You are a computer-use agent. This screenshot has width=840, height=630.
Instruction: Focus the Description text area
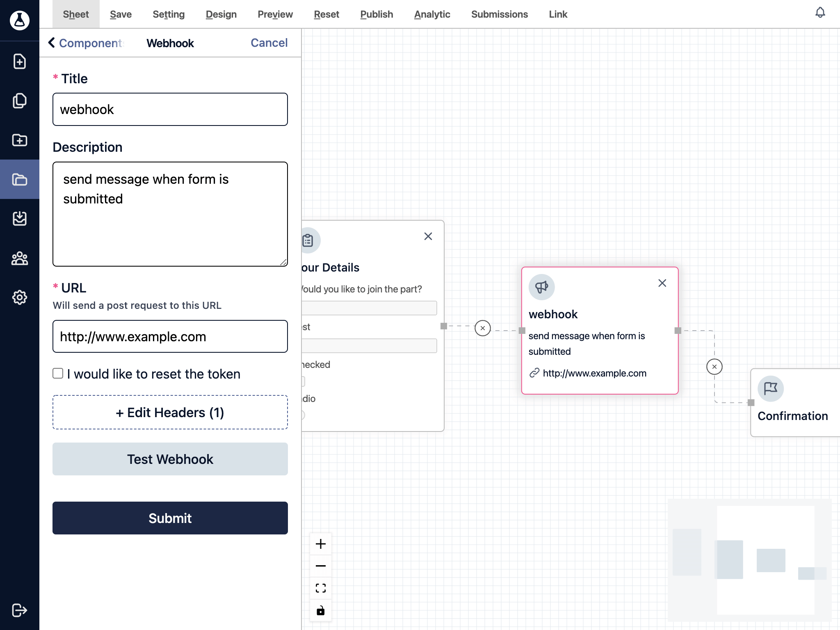coord(170,214)
